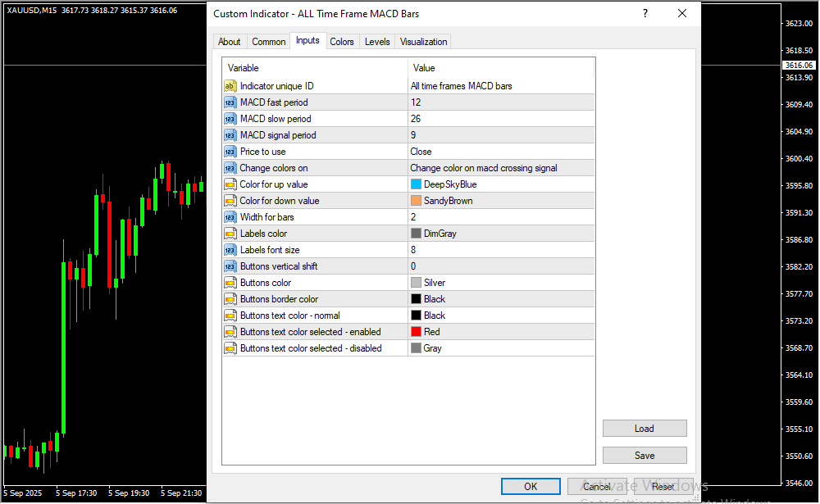
Task: Click the Save button
Action: pyautogui.click(x=644, y=456)
